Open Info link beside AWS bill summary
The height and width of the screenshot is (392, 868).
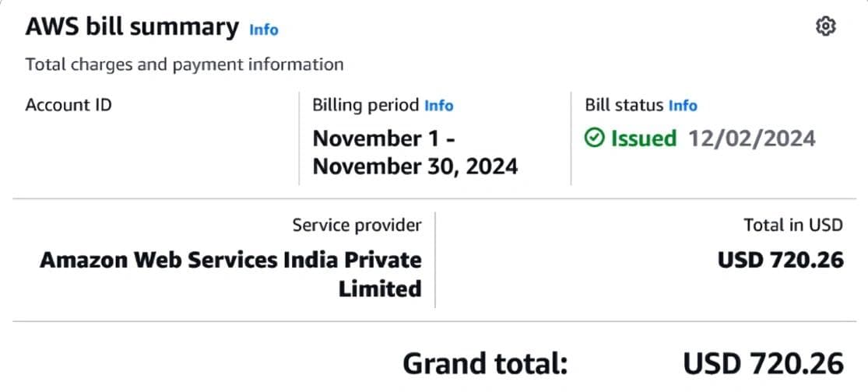point(263,30)
